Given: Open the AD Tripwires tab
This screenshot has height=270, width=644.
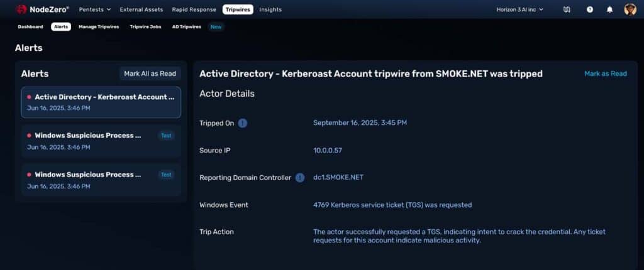Looking at the screenshot, I should pyautogui.click(x=187, y=27).
